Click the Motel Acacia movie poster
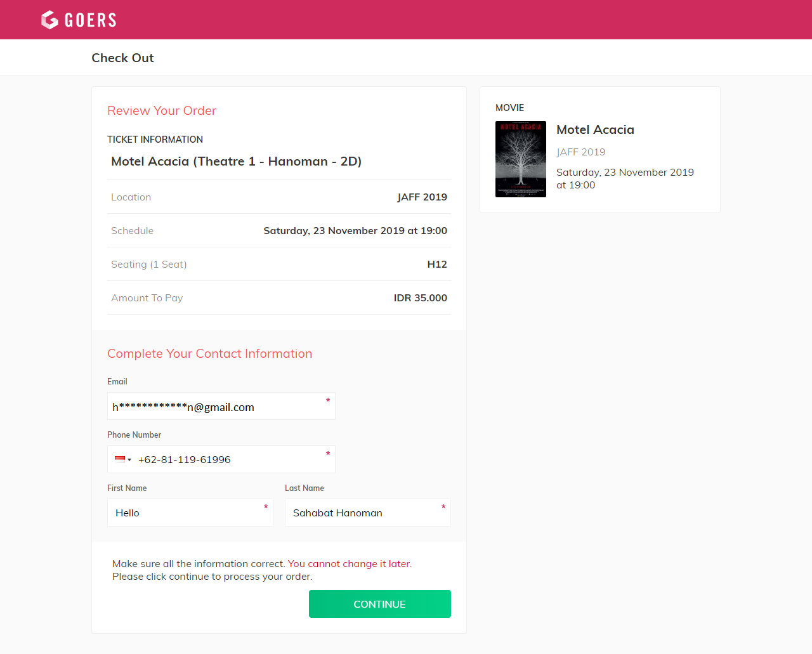812x654 pixels. 520,159
